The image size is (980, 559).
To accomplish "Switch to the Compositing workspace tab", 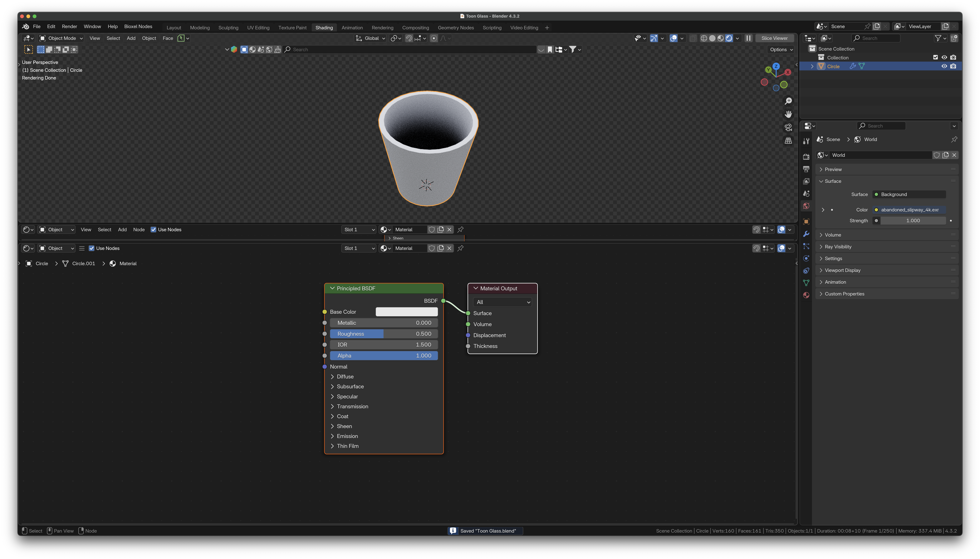I will (416, 28).
